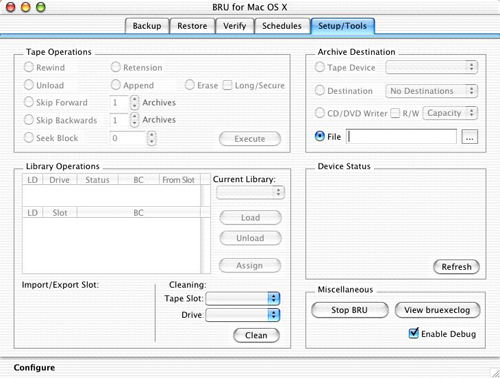
Task: Open the cleaning Drive dropdown
Action: (x=243, y=315)
